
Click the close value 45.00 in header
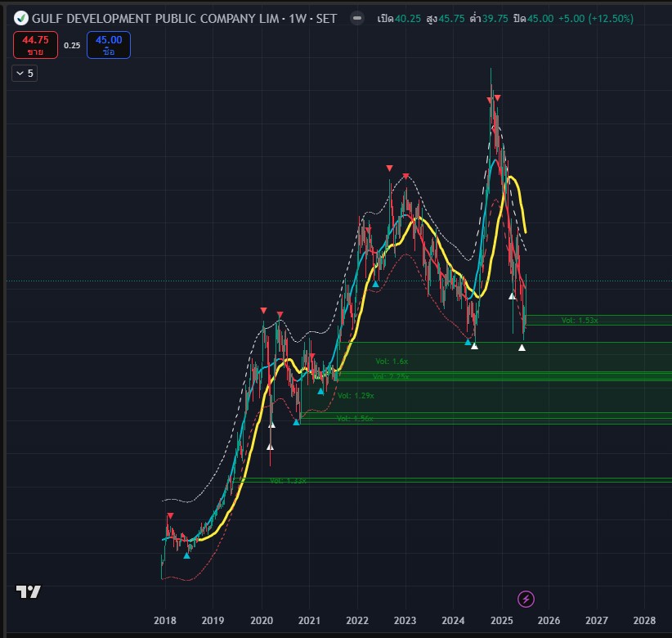tap(540, 19)
